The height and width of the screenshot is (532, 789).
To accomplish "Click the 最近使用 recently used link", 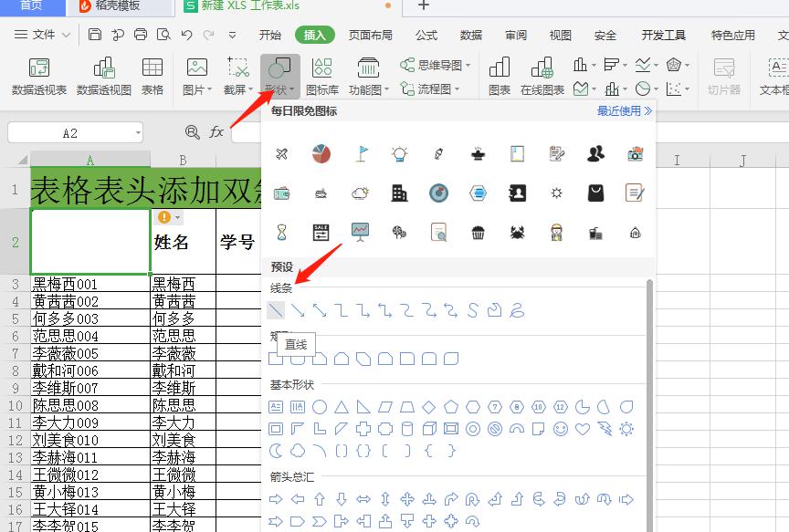I will coord(624,110).
